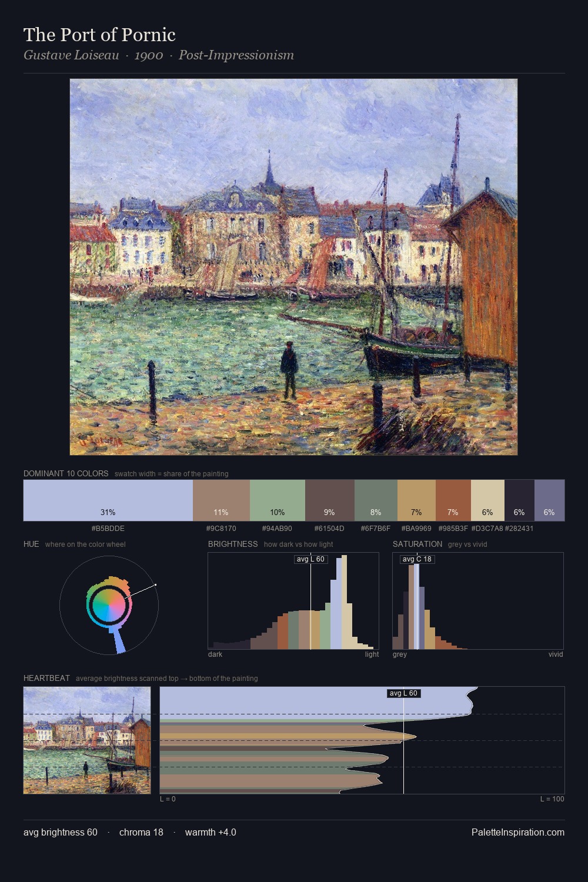Click the saturation histogram chart

pos(478,601)
